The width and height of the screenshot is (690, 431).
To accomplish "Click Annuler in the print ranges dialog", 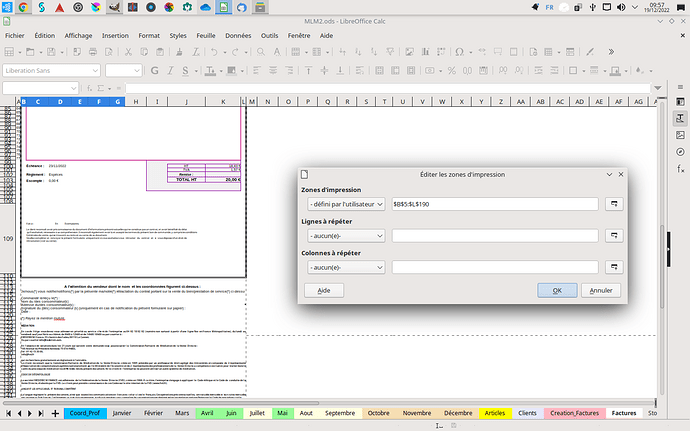I will click(601, 290).
